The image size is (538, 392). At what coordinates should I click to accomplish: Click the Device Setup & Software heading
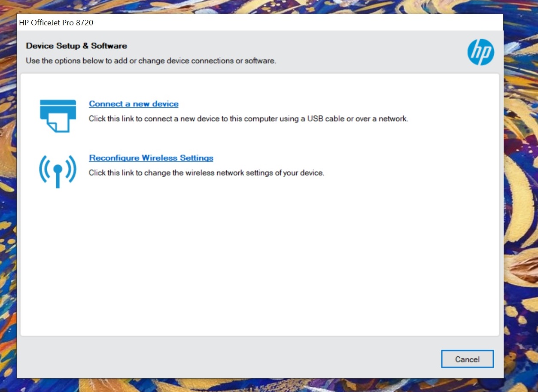(x=76, y=46)
